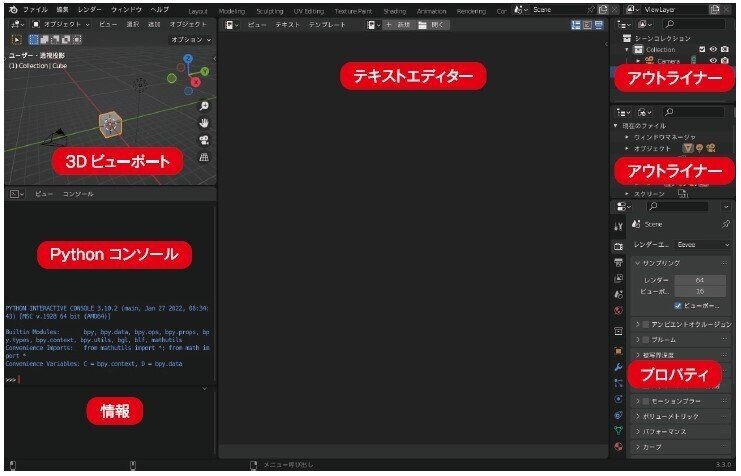
Task: Click the pin icon next to Scene in properties
Action: 725,225
